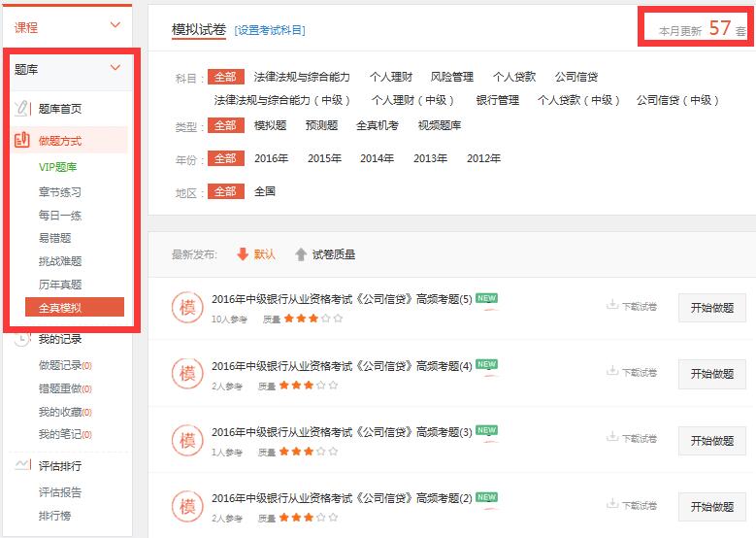The height and width of the screenshot is (538, 756).
Task: Filter by subject 风险管理
Action: click(452, 77)
